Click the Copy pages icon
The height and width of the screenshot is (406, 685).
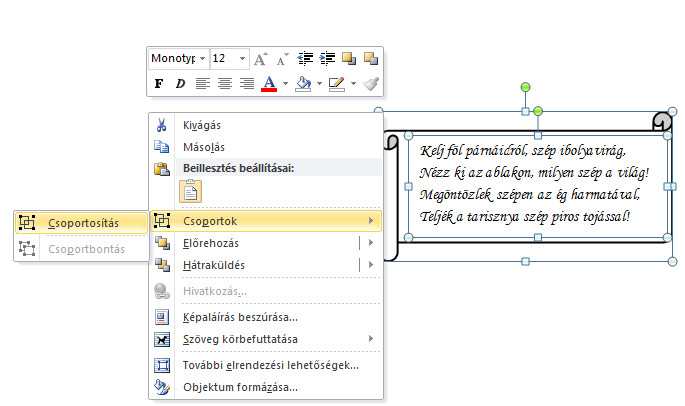[x=162, y=147]
